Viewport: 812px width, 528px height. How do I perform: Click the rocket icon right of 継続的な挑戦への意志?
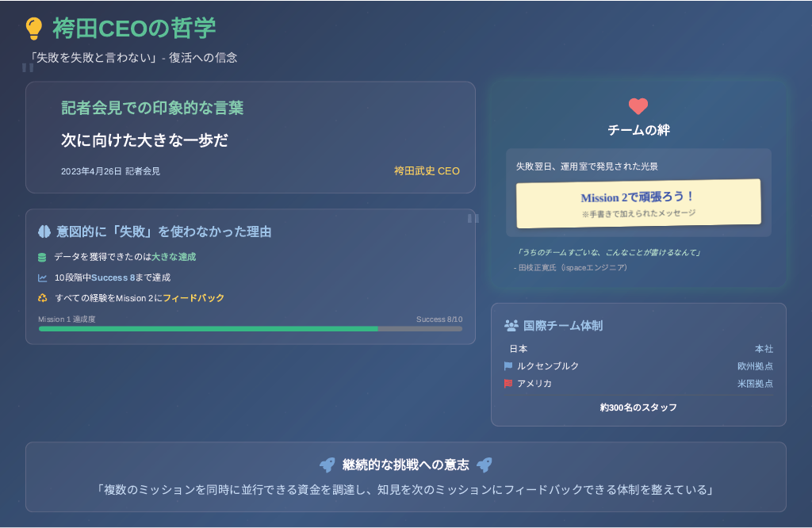coord(485,465)
